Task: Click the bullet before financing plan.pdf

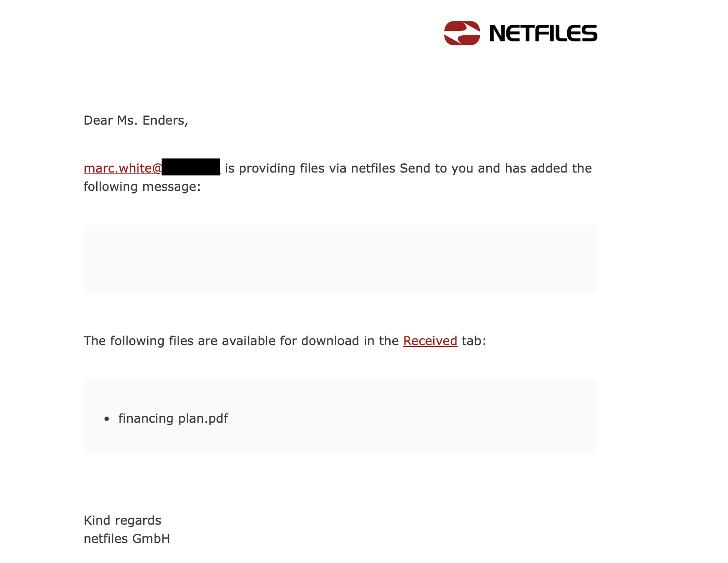Action: point(107,419)
